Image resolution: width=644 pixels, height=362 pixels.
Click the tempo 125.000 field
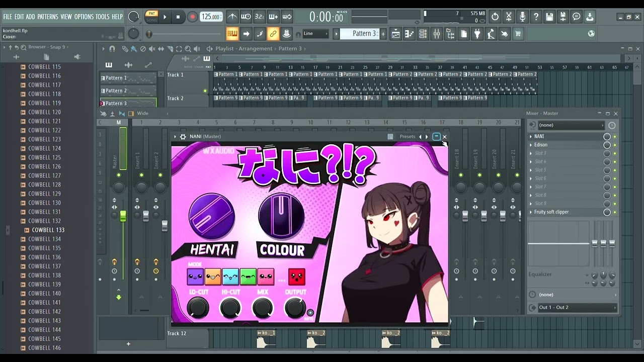pyautogui.click(x=211, y=17)
